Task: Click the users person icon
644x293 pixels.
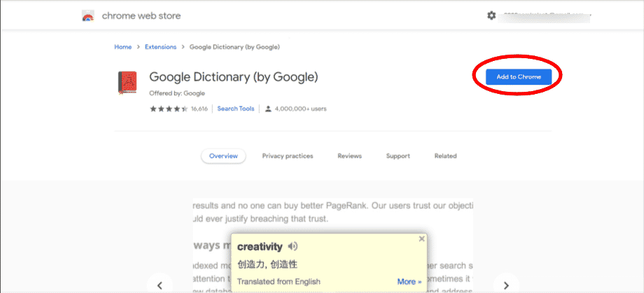Action: pos(268,109)
